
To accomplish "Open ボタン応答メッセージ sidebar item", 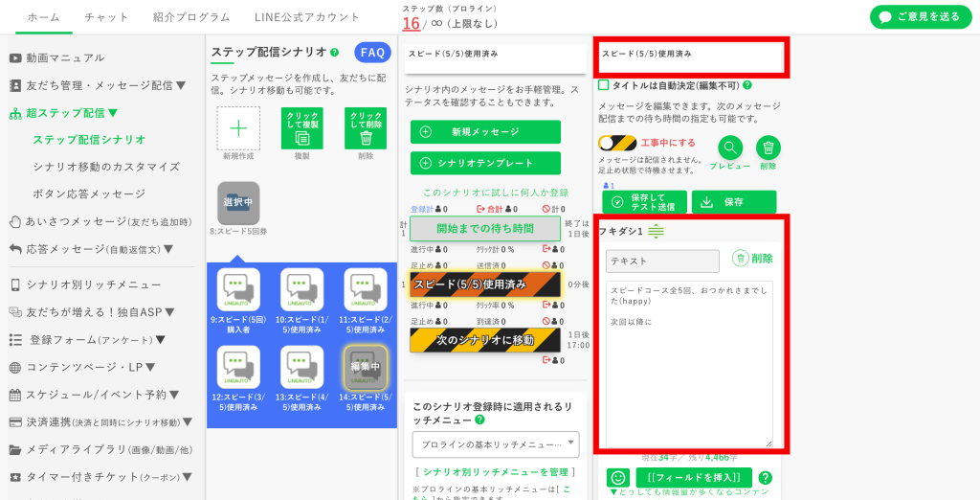I will (x=89, y=194).
